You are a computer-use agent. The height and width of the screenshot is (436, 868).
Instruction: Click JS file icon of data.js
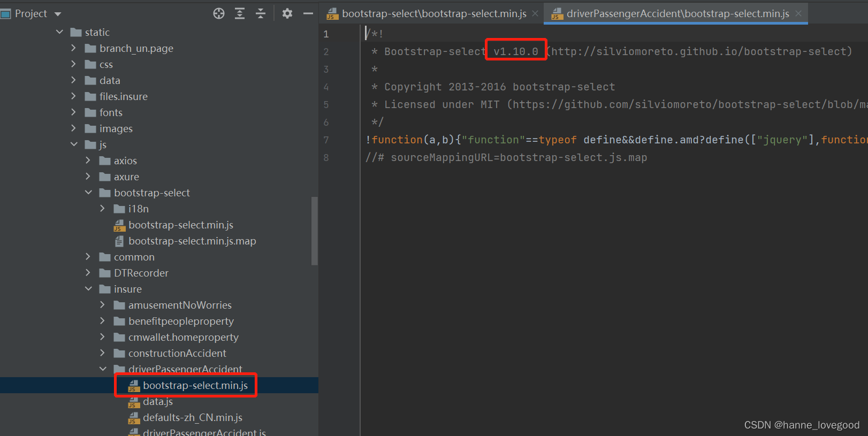(x=133, y=402)
